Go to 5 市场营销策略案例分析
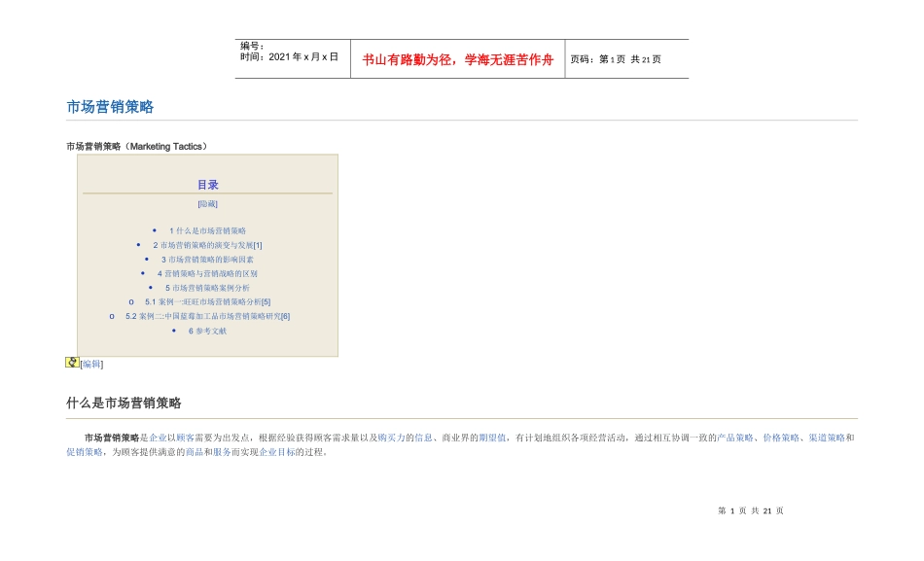This screenshot has height=561, width=924. [207, 288]
